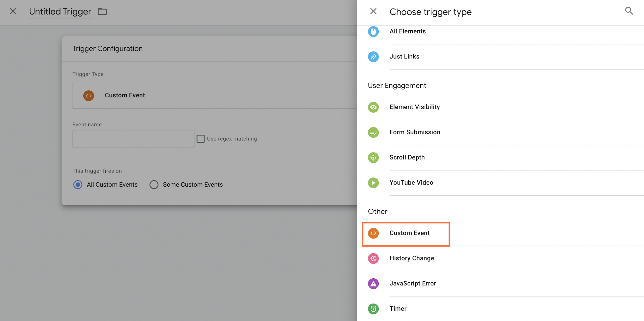This screenshot has width=644, height=321.
Task: Click the Timer clock icon
Action: tap(373, 309)
